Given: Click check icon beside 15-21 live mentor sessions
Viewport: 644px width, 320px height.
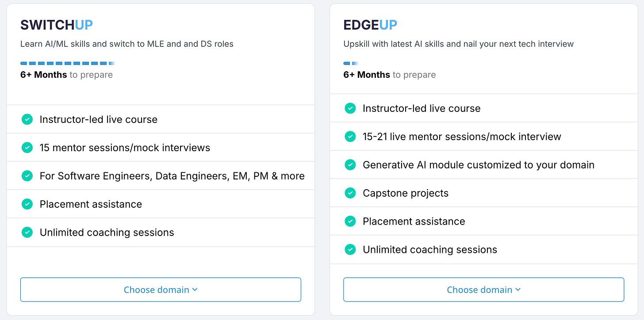Looking at the screenshot, I should [350, 137].
